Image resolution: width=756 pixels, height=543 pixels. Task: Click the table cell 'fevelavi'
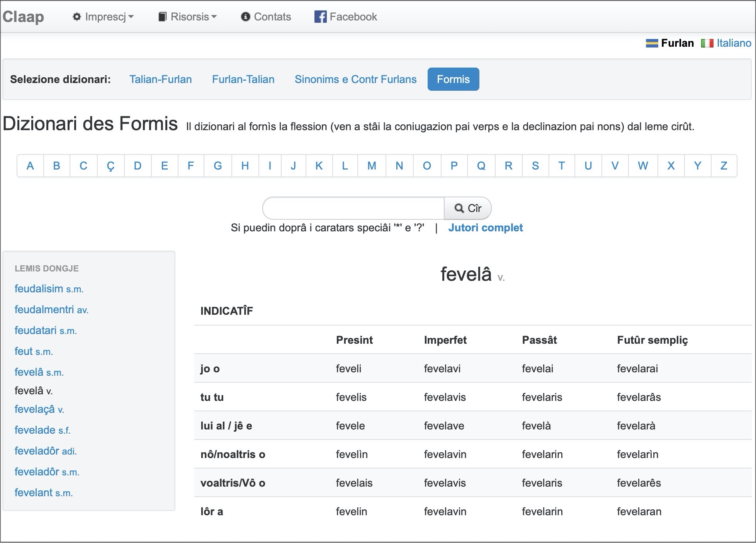[442, 368]
